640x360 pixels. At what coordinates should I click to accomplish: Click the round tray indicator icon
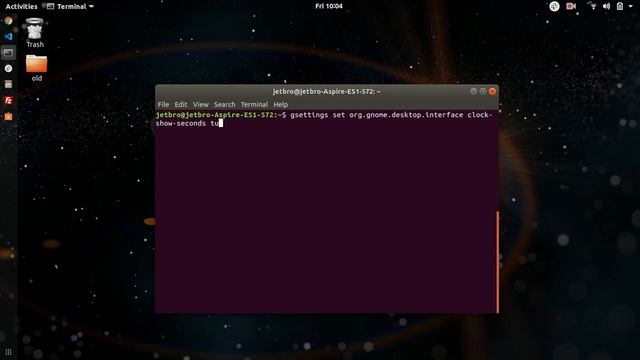554,6
